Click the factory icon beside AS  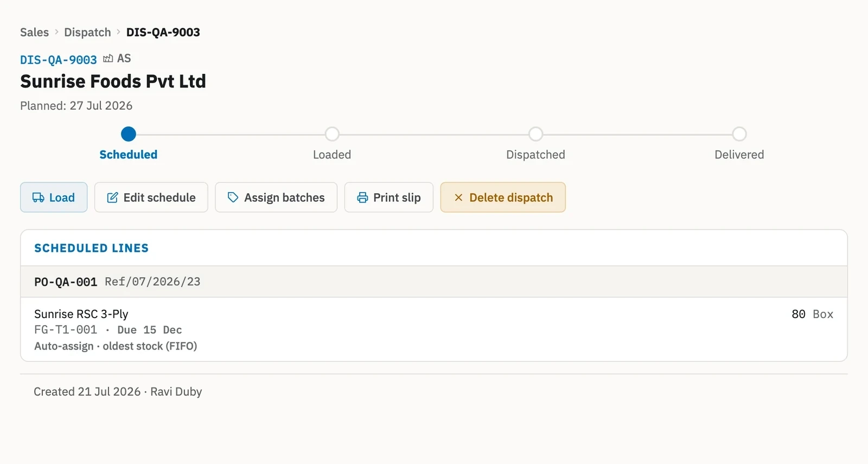[x=108, y=58]
